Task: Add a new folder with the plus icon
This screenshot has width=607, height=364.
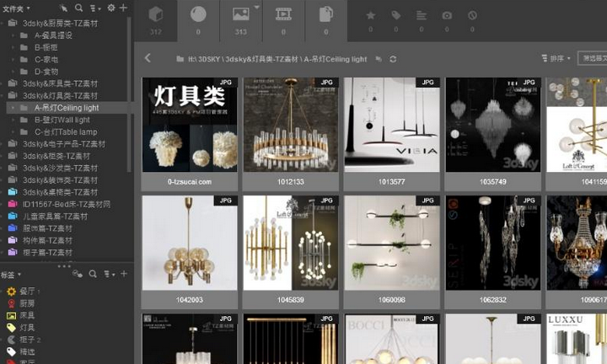Action: 123,8
